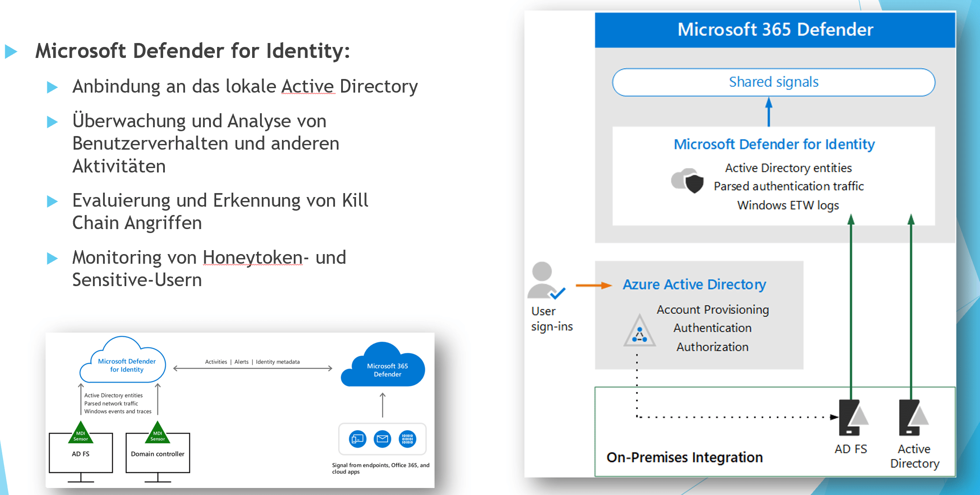Click the 'AD FS' label under the server icon

coord(851,449)
